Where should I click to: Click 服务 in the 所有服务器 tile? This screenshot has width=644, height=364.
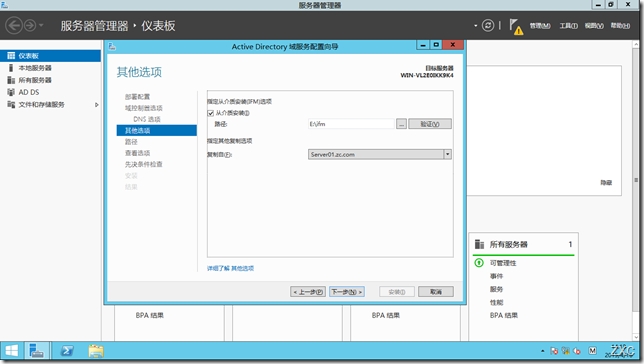[496, 289]
